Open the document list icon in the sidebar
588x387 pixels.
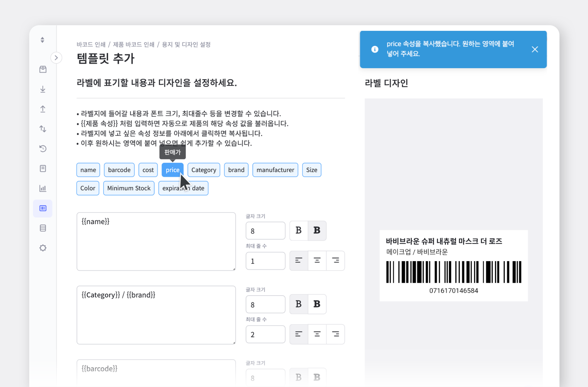pyautogui.click(x=43, y=169)
